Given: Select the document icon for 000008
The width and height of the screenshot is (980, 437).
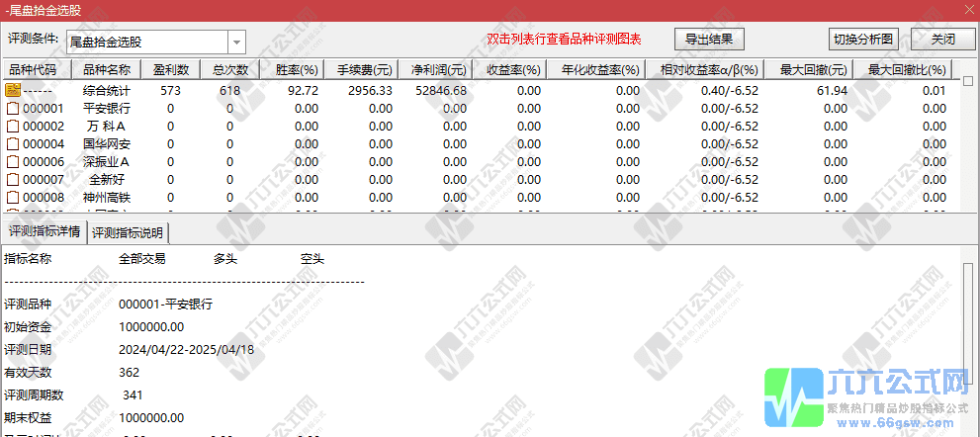Looking at the screenshot, I should coord(13,198).
